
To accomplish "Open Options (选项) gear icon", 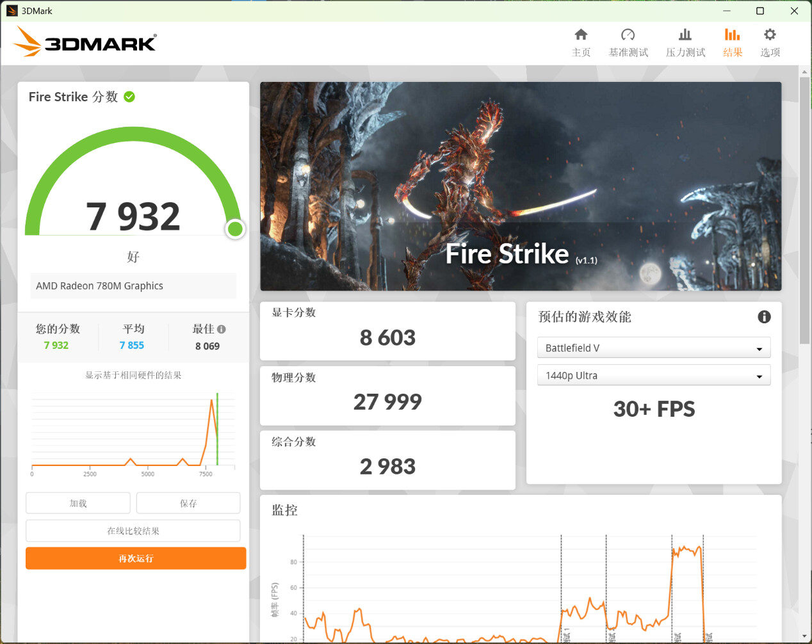I will tap(770, 35).
